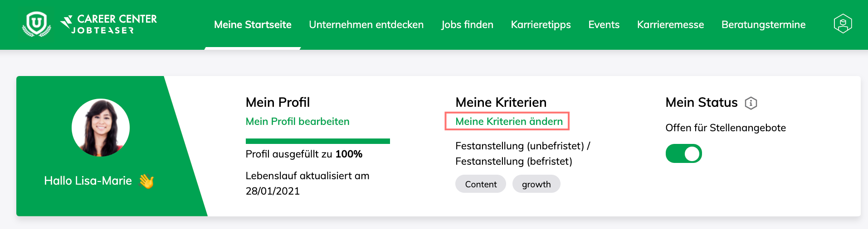Go to Unternehmen entdecken
Viewport: 868px width, 229px height.
[366, 24]
